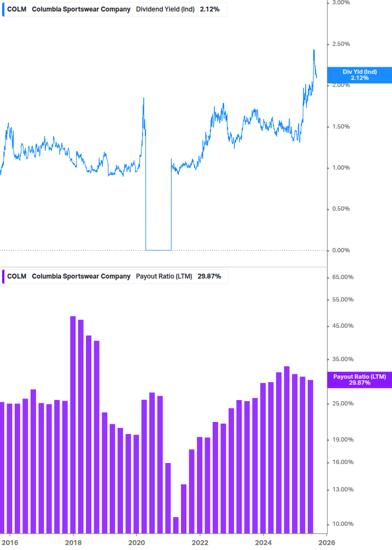The height and width of the screenshot is (550, 392).
Task: Click the 19.00% payout axis label
Action: pos(343,440)
